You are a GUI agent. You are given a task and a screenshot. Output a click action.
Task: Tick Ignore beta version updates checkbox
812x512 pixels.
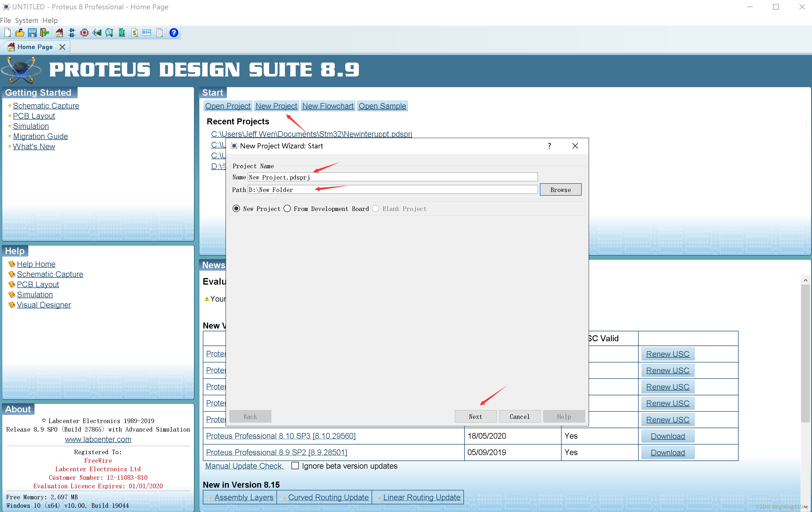pyautogui.click(x=295, y=466)
